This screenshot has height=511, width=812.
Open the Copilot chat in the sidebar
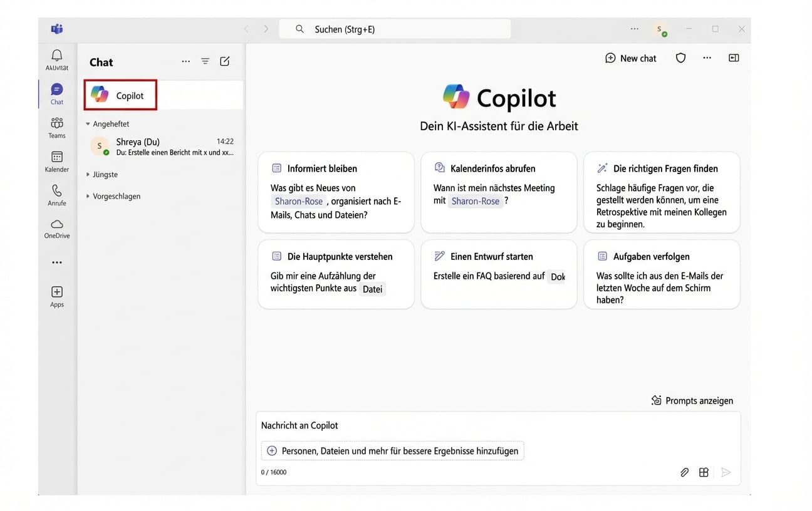[x=120, y=95]
